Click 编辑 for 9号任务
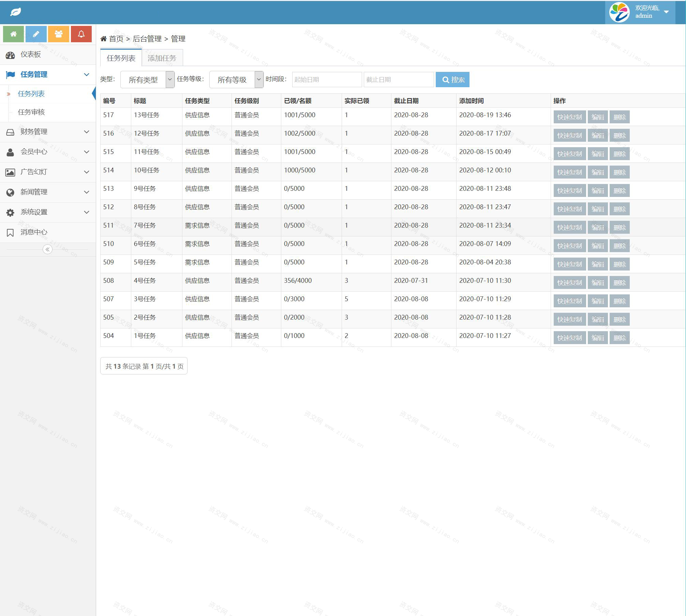The image size is (686, 616). (x=598, y=190)
